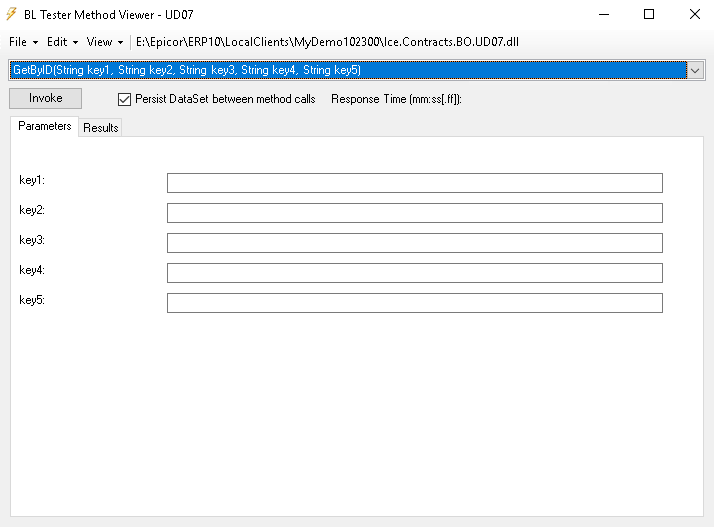Open the View menu
This screenshot has width=714, height=527.
pyautogui.click(x=105, y=42)
